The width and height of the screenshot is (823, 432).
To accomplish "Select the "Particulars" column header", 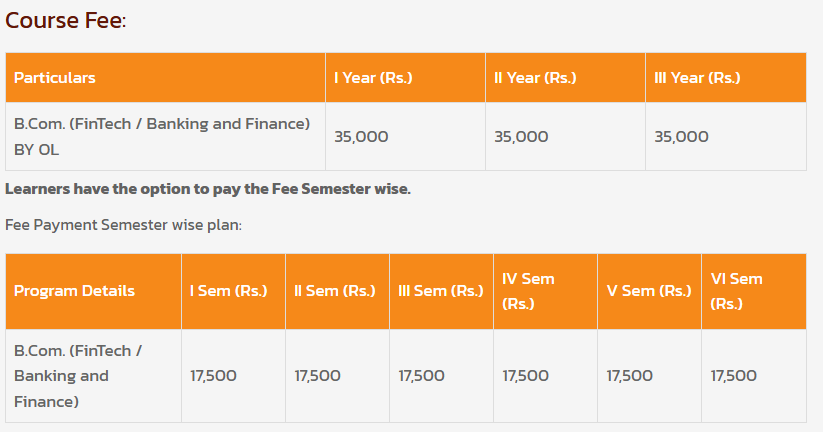I will 55,77.
